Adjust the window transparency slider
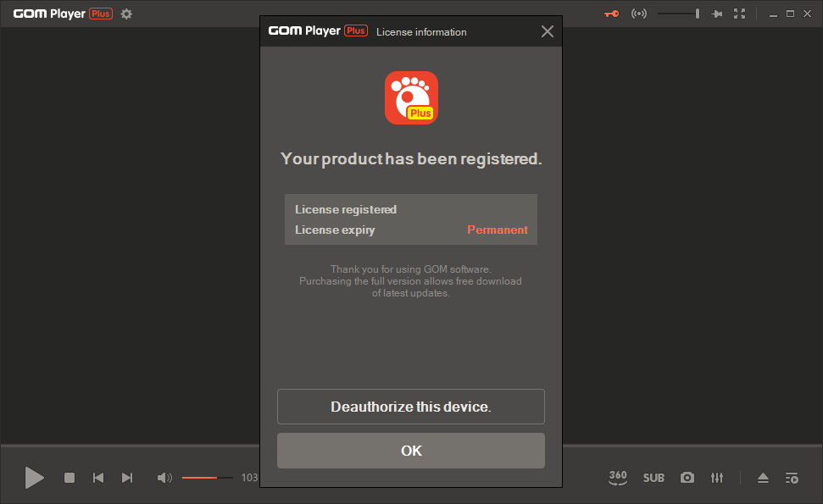 [x=679, y=14]
